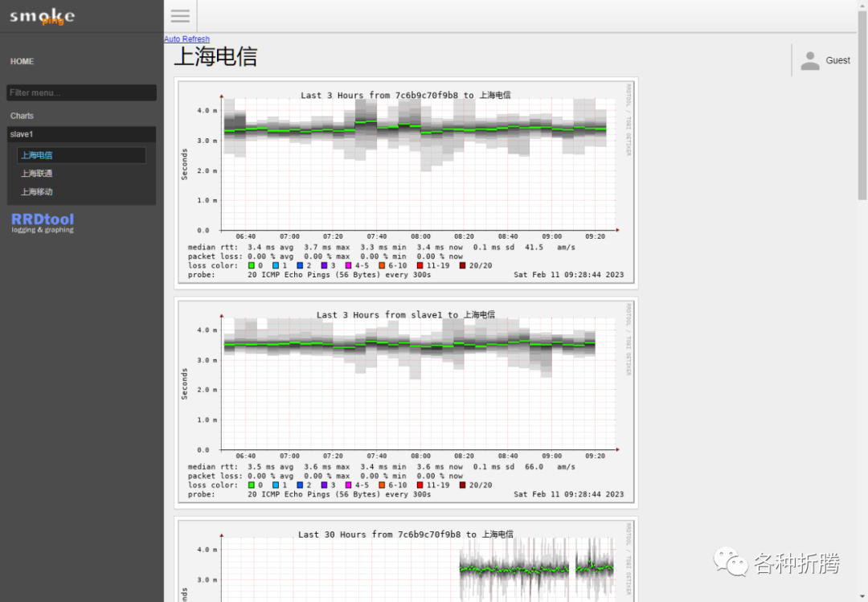Click the Guest user label
The image size is (868, 602).
click(837, 60)
